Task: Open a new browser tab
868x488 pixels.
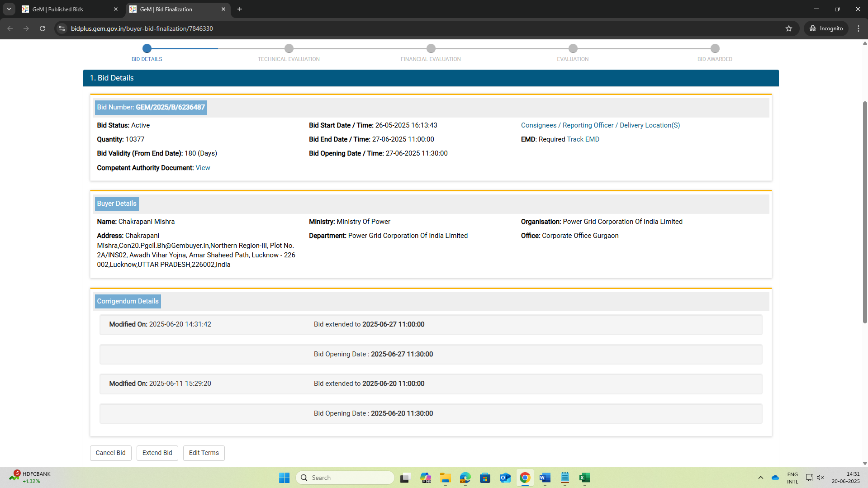Action: pos(240,9)
